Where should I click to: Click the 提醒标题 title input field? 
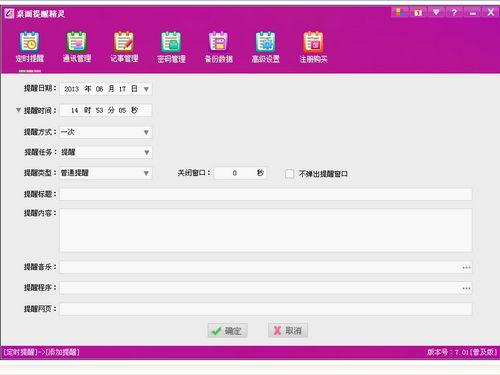click(x=266, y=194)
